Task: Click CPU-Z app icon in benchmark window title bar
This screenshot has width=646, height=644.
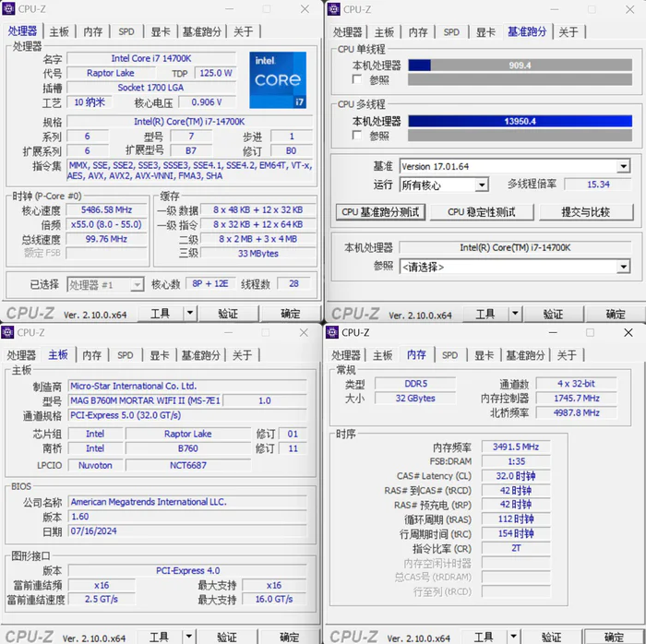Action: [334, 9]
